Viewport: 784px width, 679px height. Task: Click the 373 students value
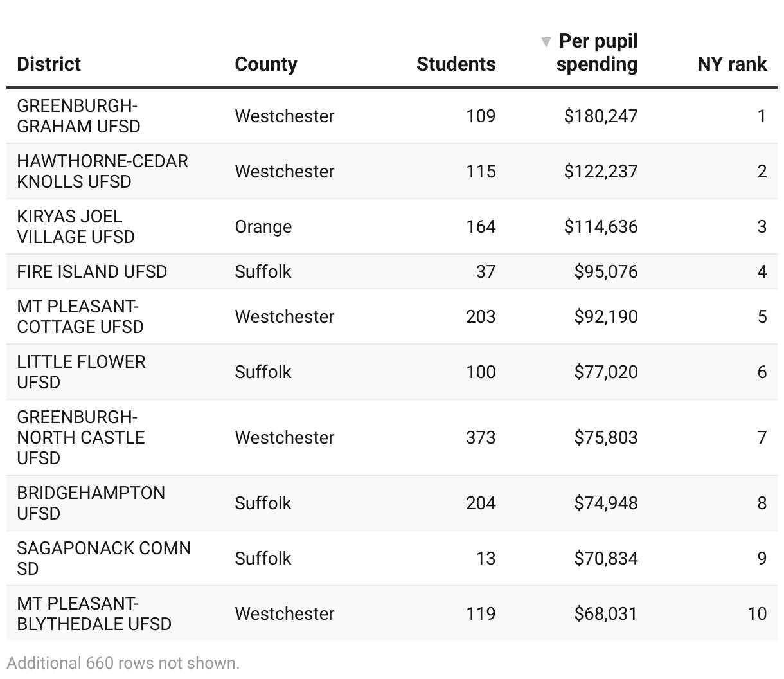[481, 437]
